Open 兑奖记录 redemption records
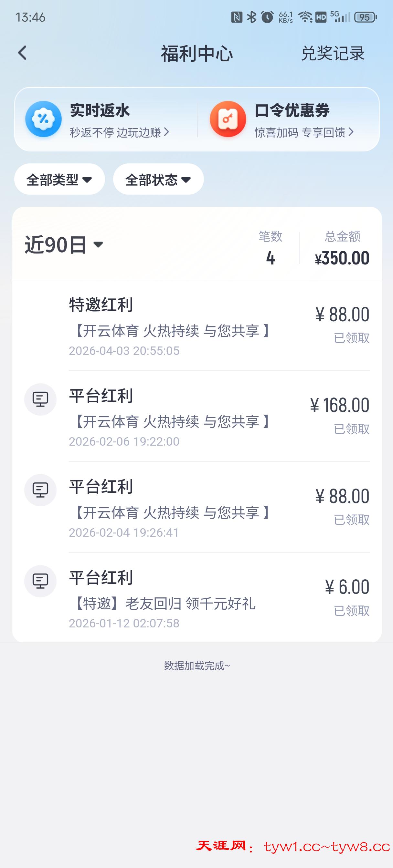Image resolution: width=393 pixels, height=868 pixels. click(x=333, y=53)
